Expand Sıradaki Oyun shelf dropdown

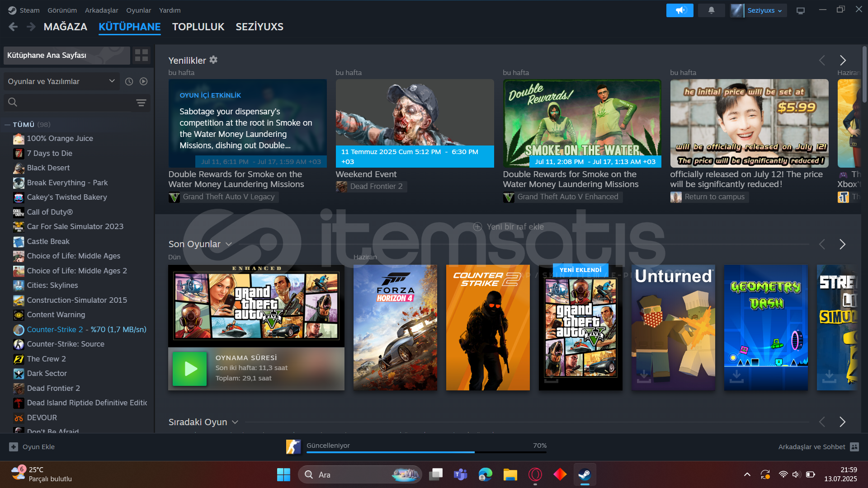tap(235, 422)
